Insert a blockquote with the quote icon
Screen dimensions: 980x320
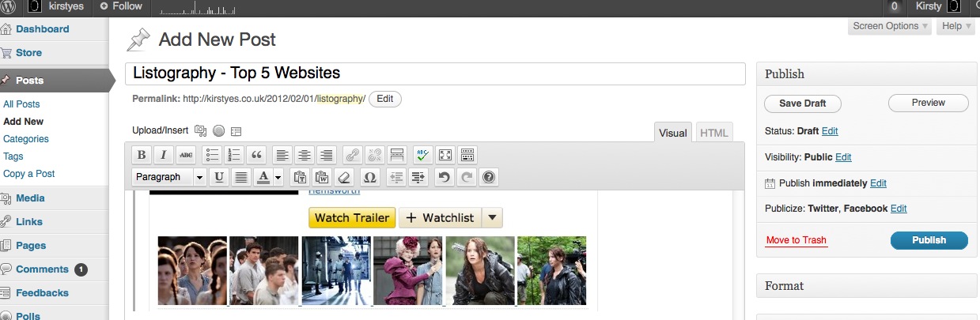point(255,155)
